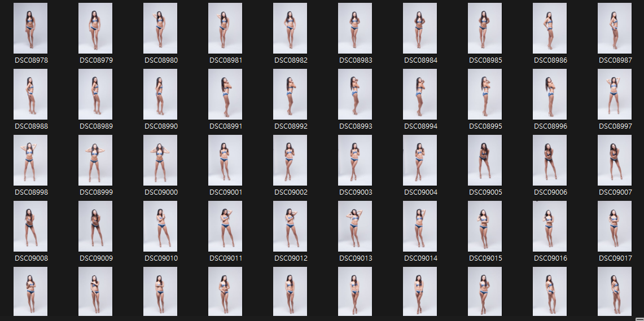Click the DSC09016 file name label

550,258
